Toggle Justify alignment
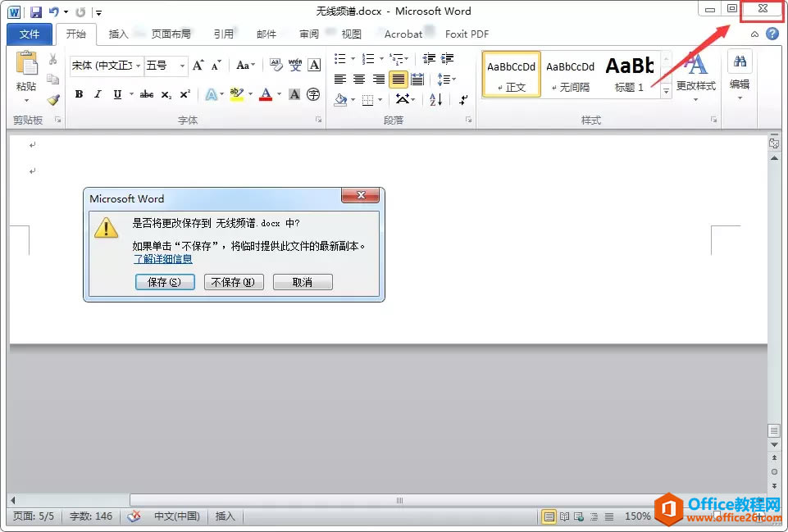The width and height of the screenshot is (788, 532). pos(398,80)
